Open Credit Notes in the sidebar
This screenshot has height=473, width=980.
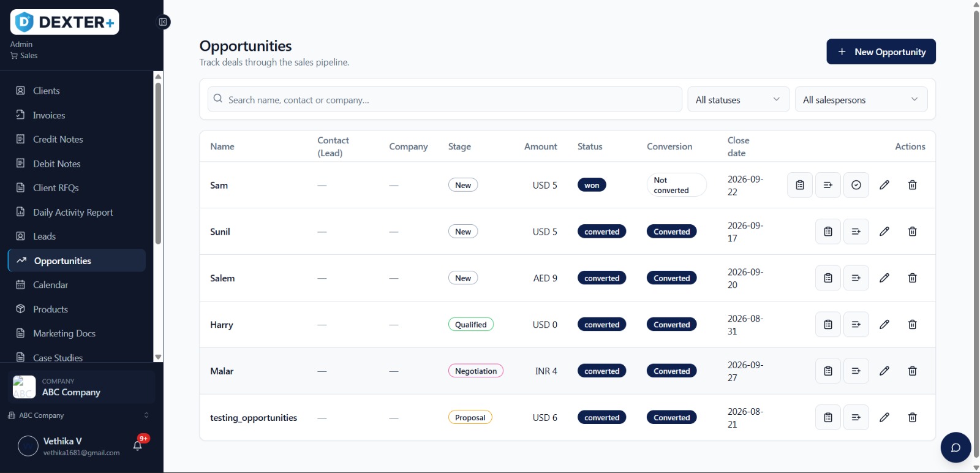tap(77, 139)
